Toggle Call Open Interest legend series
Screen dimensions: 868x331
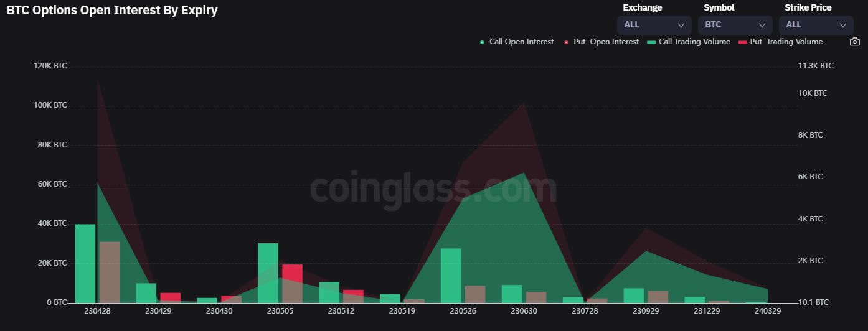pyautogui.click(x=516, y=42)
